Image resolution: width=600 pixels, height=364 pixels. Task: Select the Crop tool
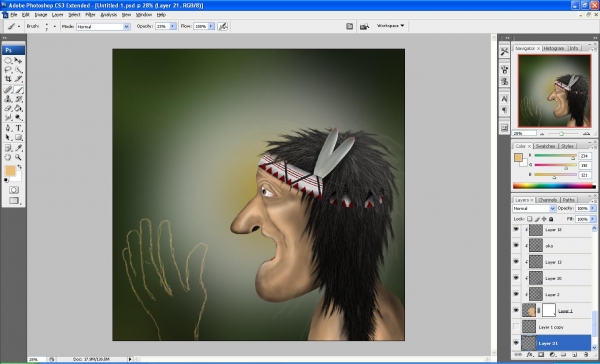click(x=8, y=79)
